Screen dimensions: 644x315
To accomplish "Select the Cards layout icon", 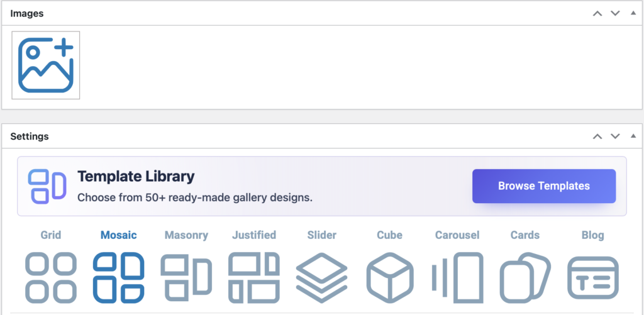I will (x=525, y=277).
